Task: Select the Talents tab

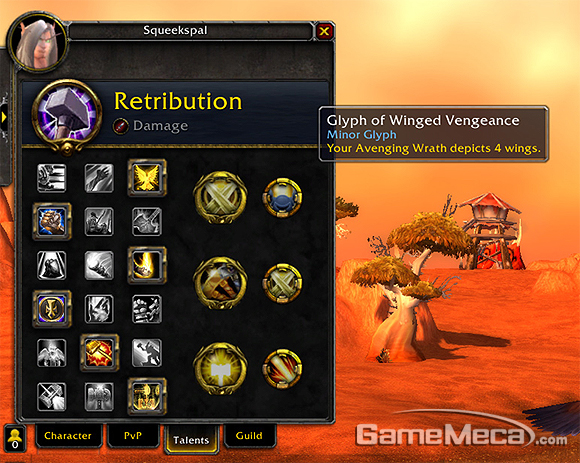Action: point(191,440)
